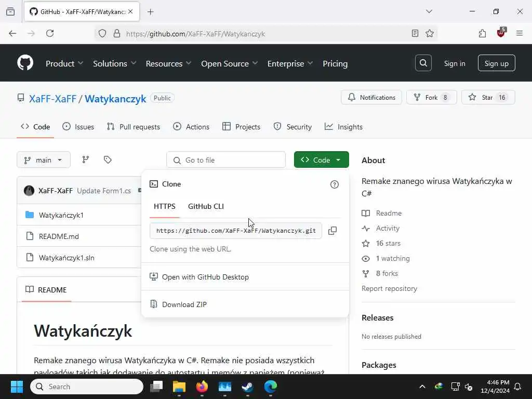Screen dimensions: 532x399
Task: Select the GitHub CLI clone tab
Action: click(x=206, y=206)
